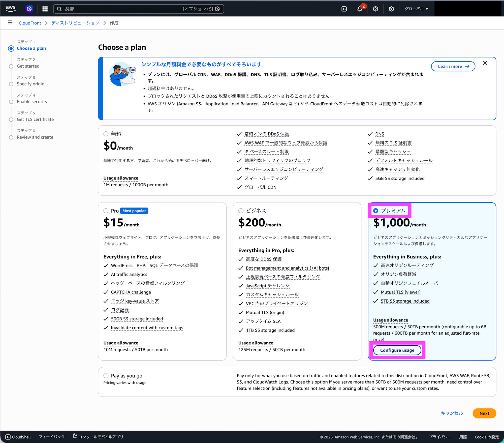
Task: Click the フィードバック footer link
Action: [x=52, y=437]
